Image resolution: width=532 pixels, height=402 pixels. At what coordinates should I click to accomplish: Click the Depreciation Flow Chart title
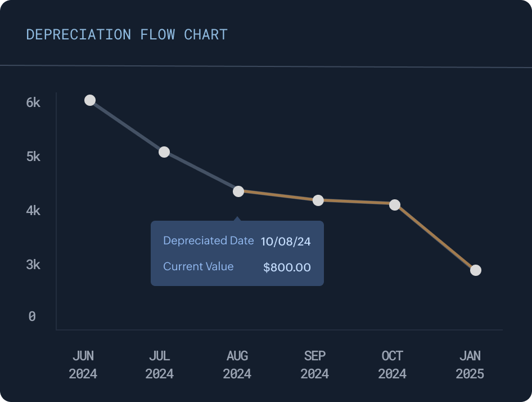[x=127, y=34]
